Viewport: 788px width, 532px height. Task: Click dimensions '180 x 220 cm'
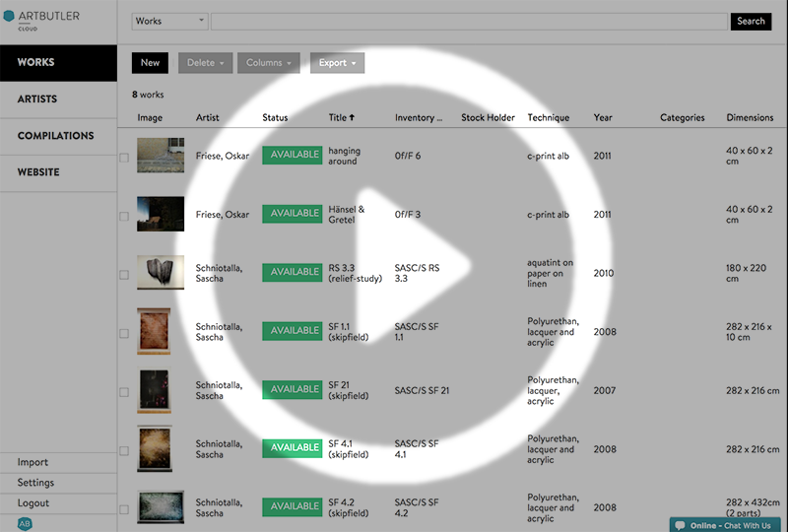[x=746, y=273]
